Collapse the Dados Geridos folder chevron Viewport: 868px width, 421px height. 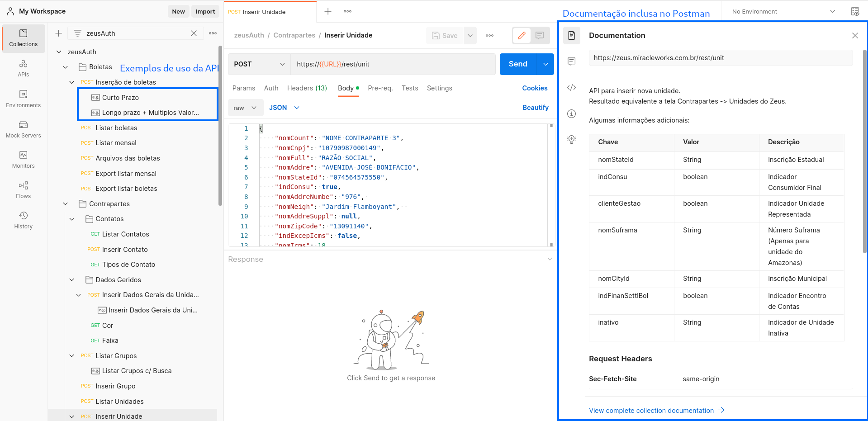pos(71,280)
